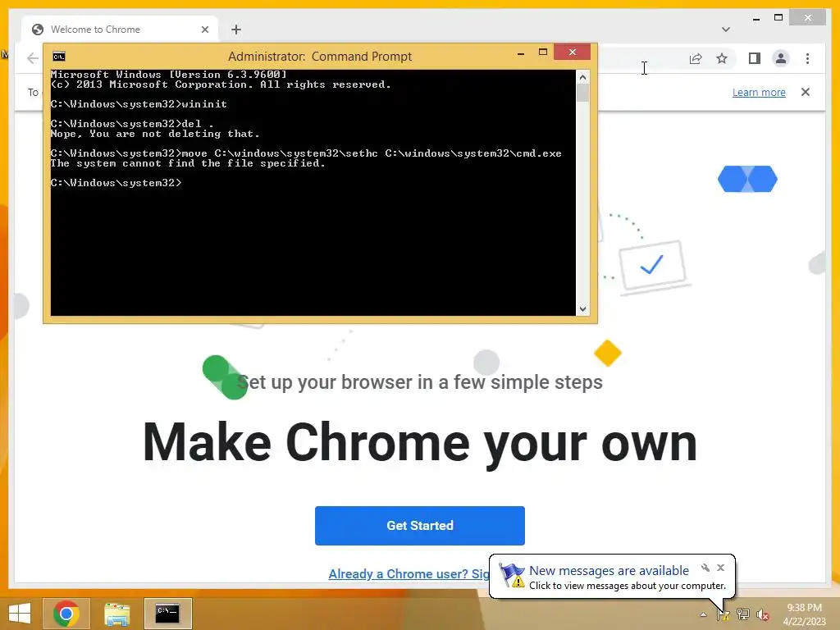The width and height of the screenshot is (840, 630).
Task: Click the Get Started button
Action: (419, 526)
